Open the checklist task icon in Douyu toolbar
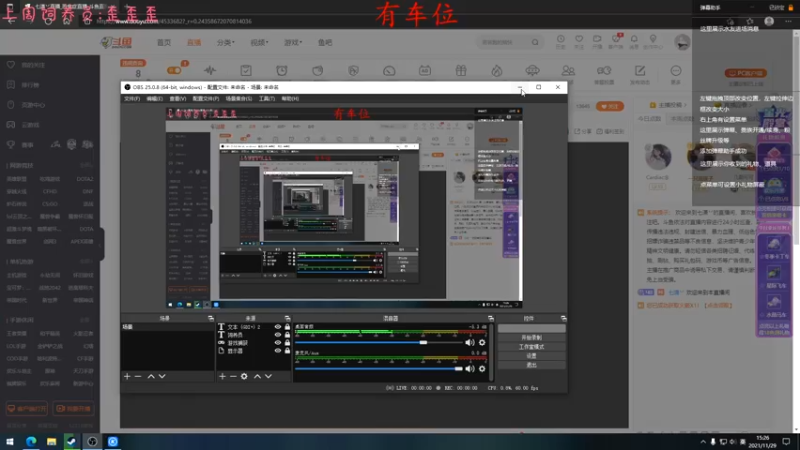Viewport: 800px width, 450px height. tap(246, 71)
